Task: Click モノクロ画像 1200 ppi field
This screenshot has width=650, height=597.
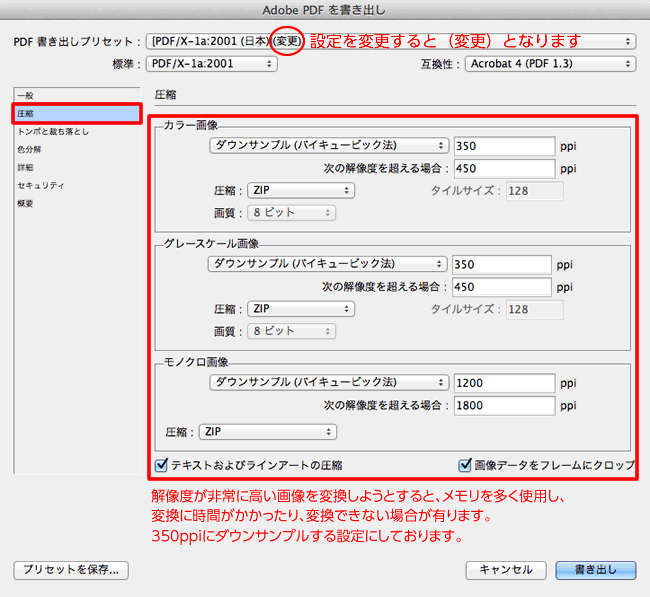Action: click(x=504, y=383)
